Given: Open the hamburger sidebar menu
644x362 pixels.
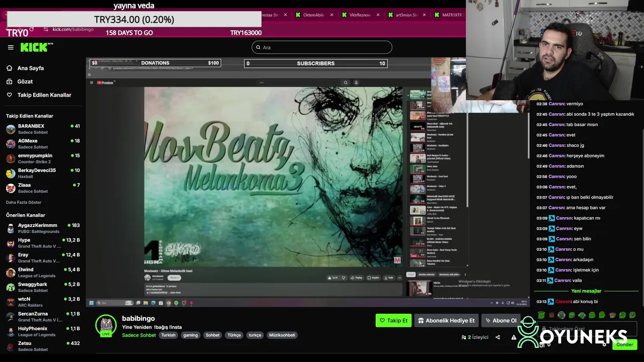Looking at the screenshot, I should (x=11, y=47).
